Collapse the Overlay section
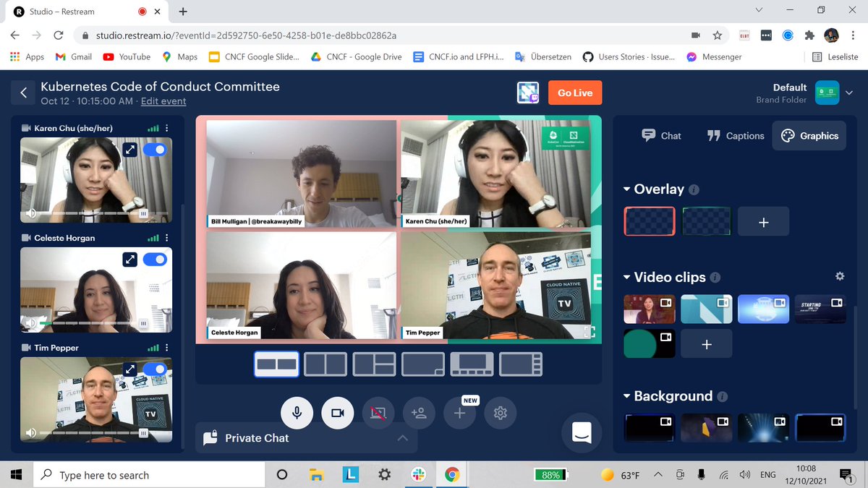This screenshot has height=488, width=868. tap(626, 189)
